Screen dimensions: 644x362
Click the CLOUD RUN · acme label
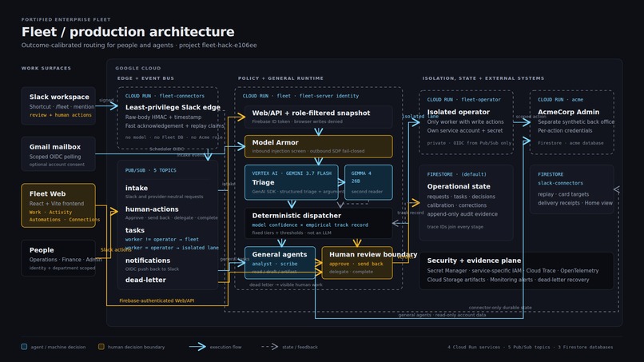(560, 99)
